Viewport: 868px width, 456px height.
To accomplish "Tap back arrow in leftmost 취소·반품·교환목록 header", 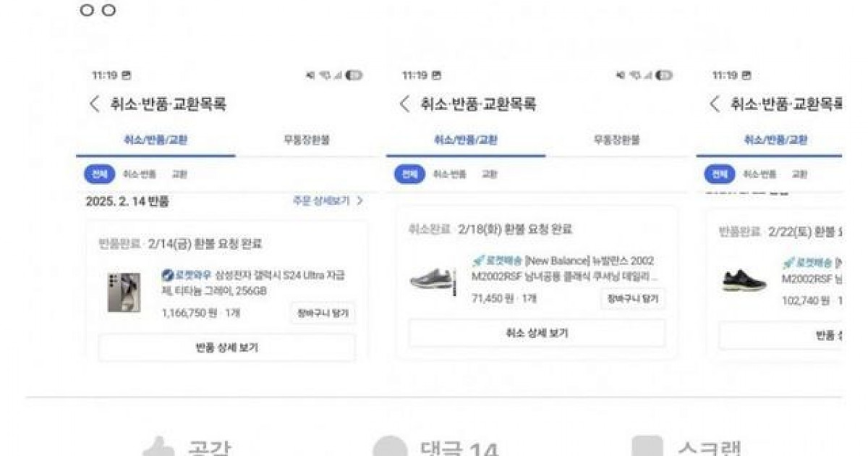I will (94, 104).
